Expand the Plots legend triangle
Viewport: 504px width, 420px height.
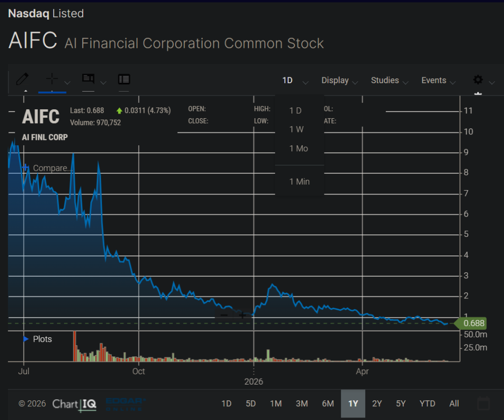click(26, 339)
